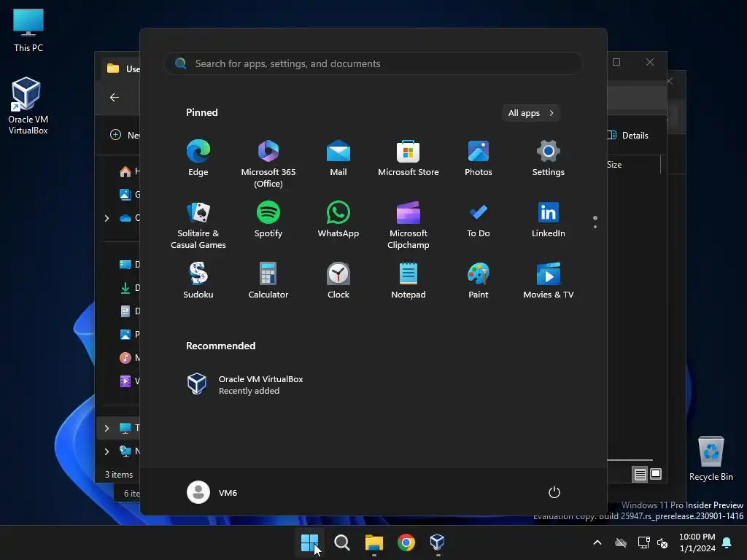Open Downloads in File Explorer sidebar
The height and width of the screenshot is (560, 747).
tap(128, 288)
